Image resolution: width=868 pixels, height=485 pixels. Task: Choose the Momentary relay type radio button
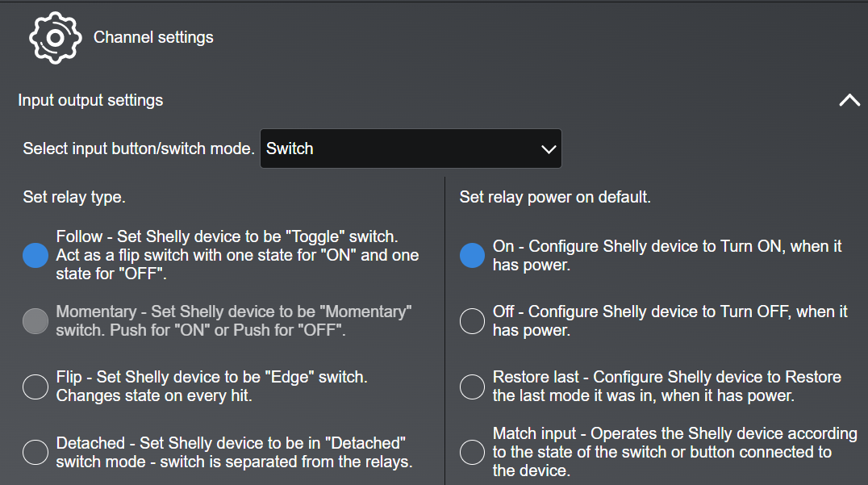35,321
